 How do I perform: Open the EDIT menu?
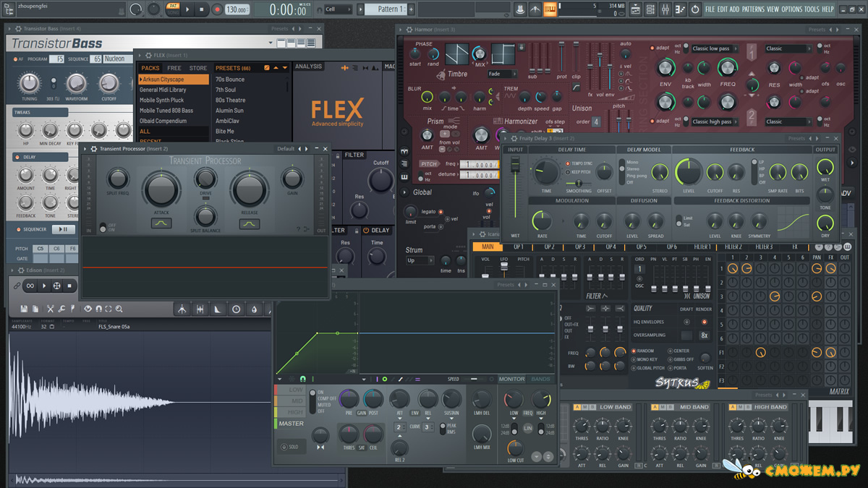(723, 9)
